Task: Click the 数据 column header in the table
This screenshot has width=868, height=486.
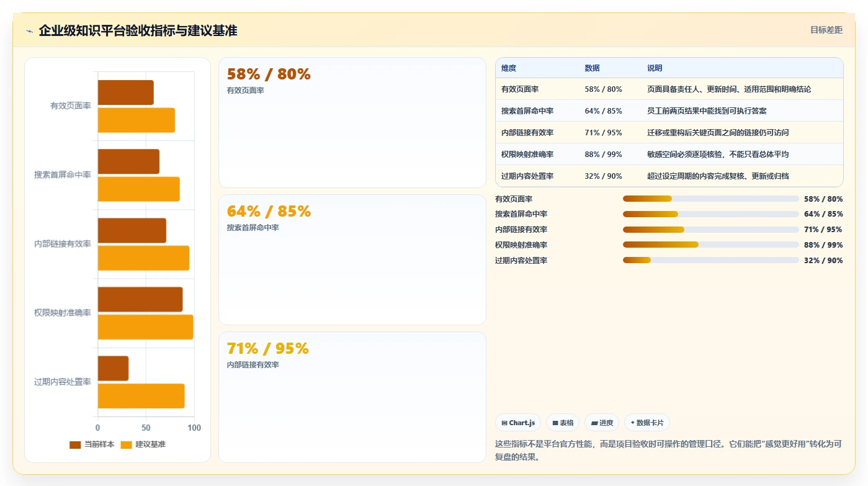Action: click(592, 68)
